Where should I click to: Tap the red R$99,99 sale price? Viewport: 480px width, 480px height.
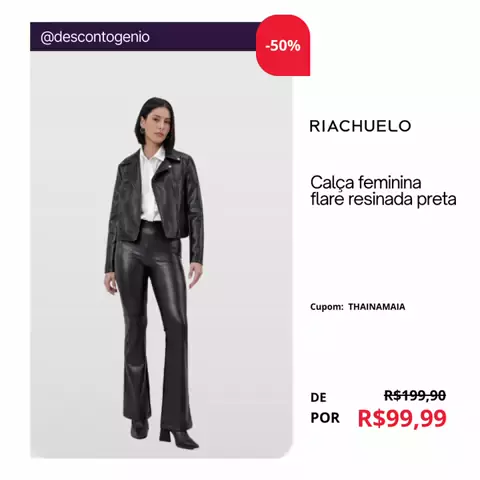[x=402, y=418]
